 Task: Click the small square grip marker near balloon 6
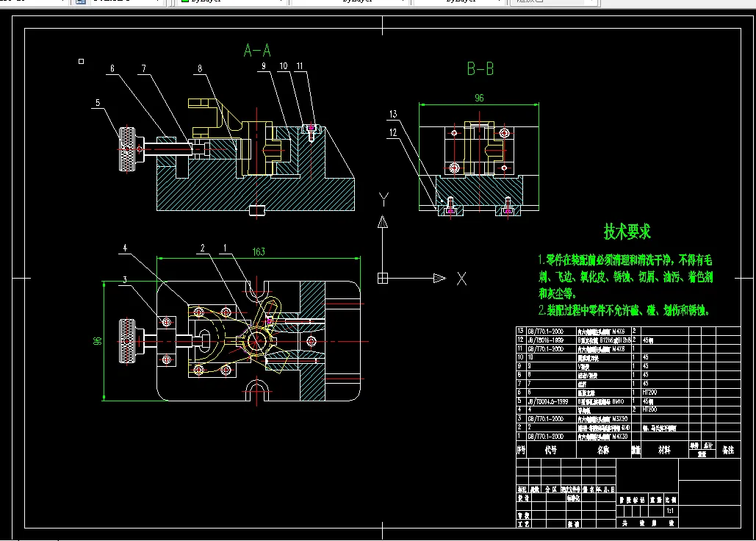pos(81,61)
